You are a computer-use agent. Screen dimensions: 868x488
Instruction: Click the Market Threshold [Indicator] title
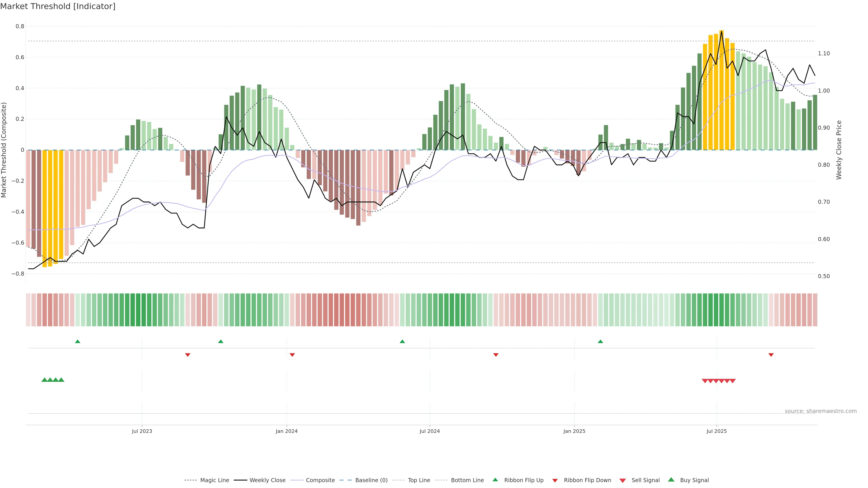[58, 6]
